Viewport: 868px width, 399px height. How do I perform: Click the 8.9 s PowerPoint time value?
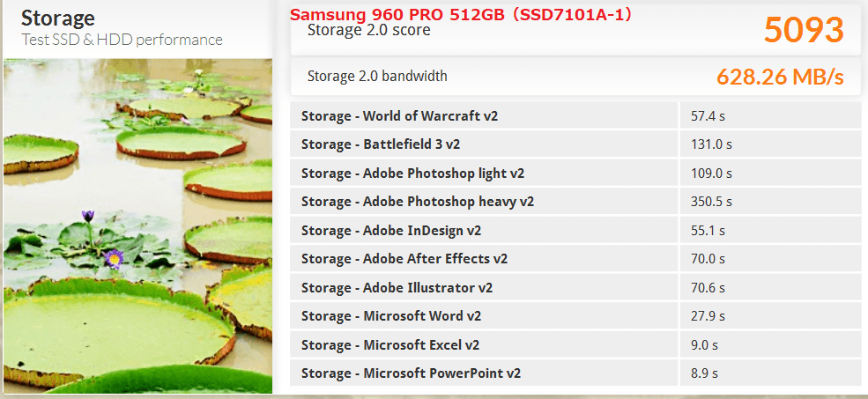[705, 373]
